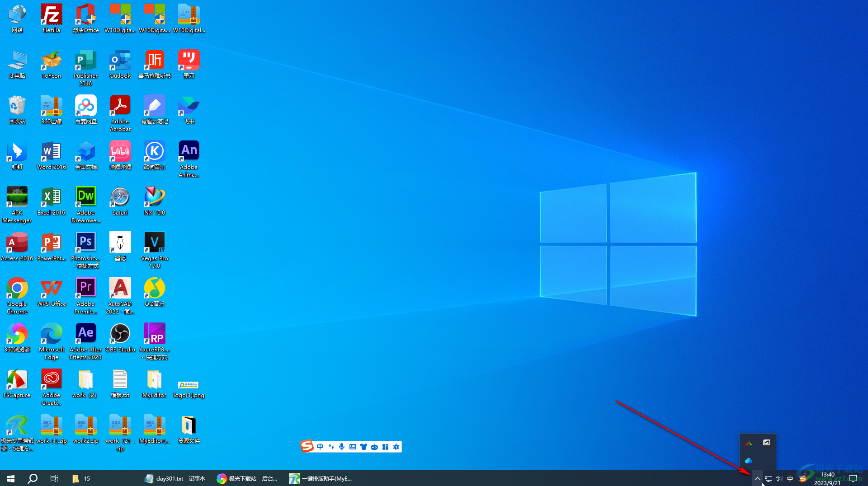Select the PowerPoint desktop shortcut

tap(51, 247)
